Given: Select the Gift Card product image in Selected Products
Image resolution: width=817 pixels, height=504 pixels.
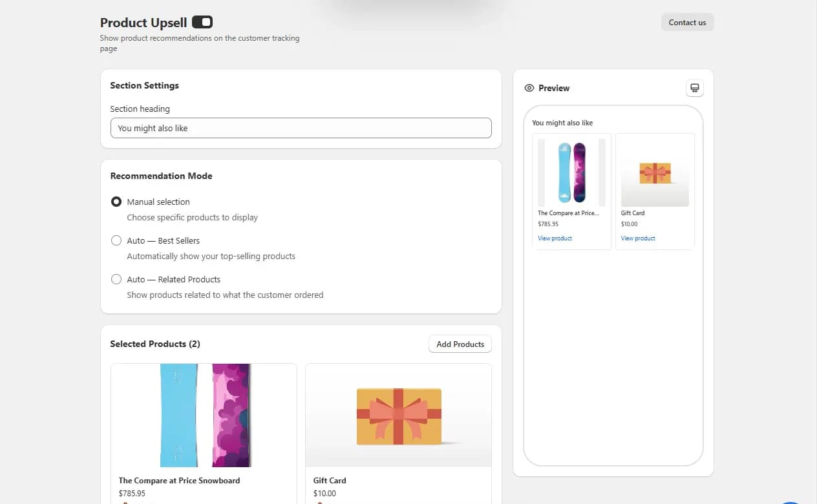Looking at the screenshot, I should (398, 415).
